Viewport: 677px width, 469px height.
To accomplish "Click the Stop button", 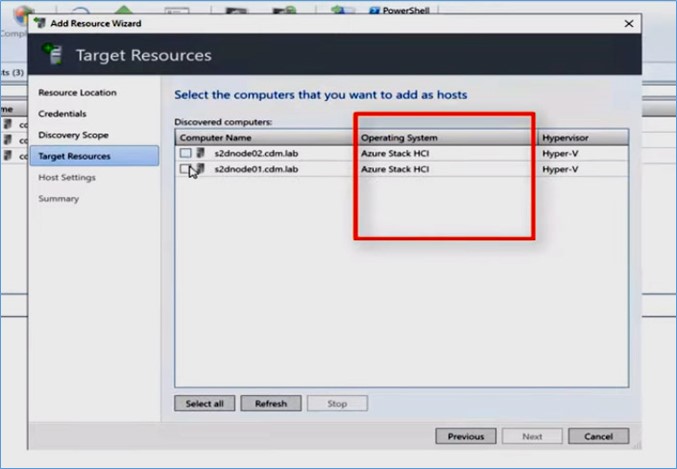I will [x=337, y=403].
